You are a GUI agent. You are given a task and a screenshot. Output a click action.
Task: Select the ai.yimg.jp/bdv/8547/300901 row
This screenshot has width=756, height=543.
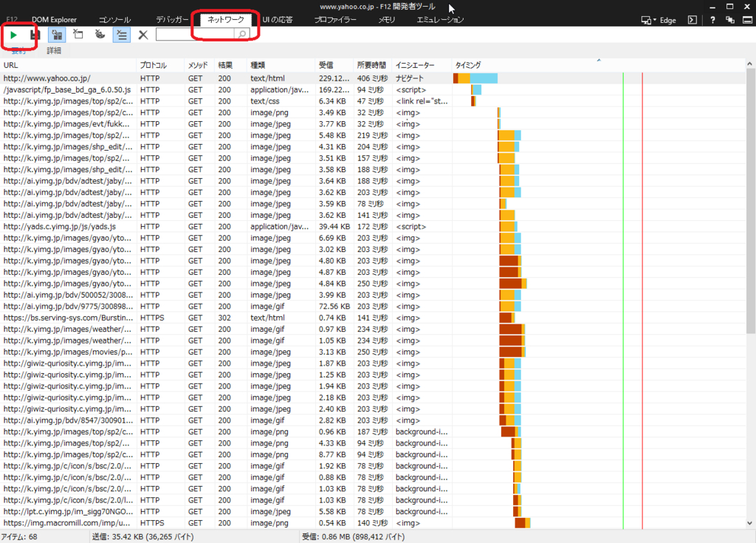coord(372,420)
